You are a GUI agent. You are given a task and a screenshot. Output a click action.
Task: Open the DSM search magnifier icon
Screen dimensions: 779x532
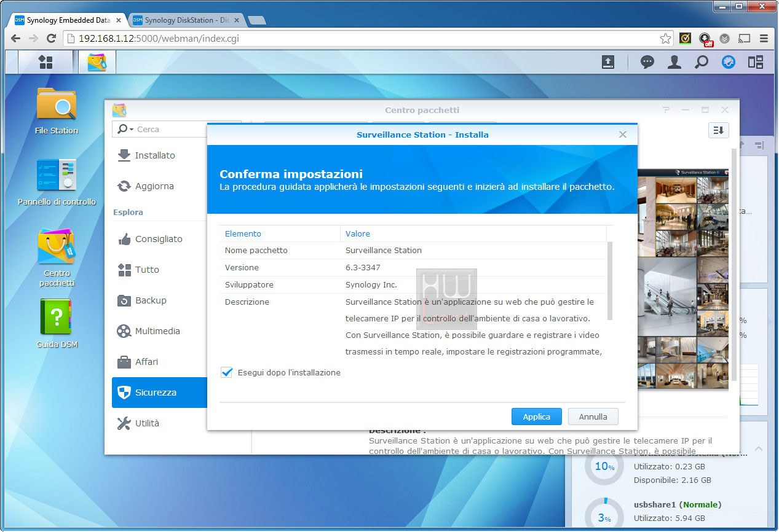[702, 62]
